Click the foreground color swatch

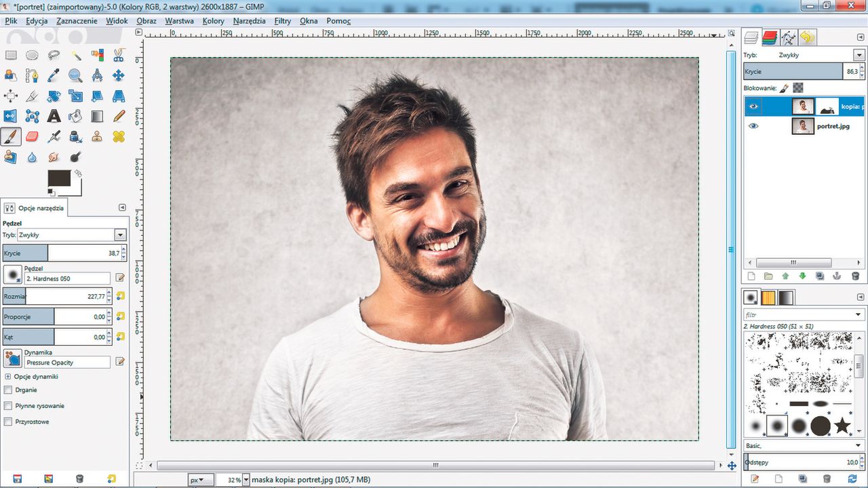(60, 179)
